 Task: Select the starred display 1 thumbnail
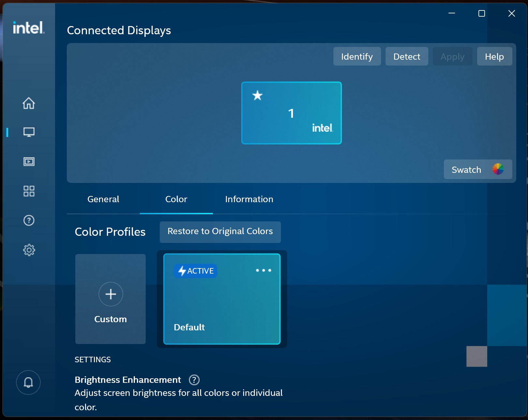coord(291,113)
